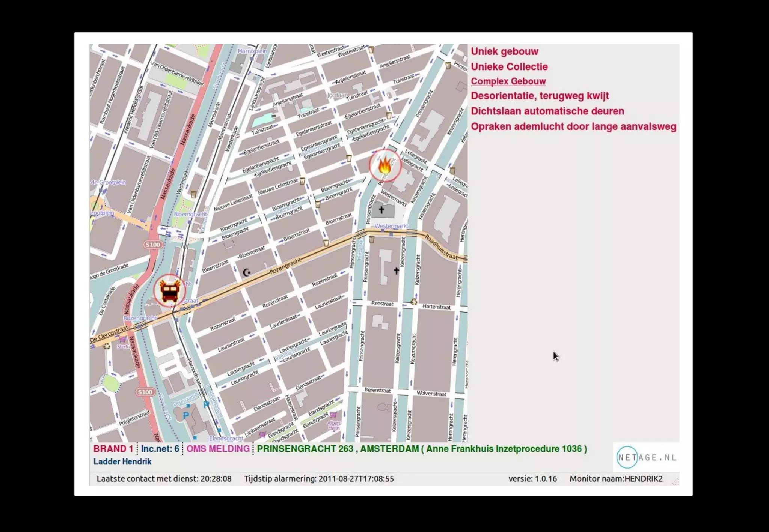The image size is (769, 532).
Task: Click Desorientatie, terugweg kwijt warning text
Action: pyautogui.click(x=540, y=96)
